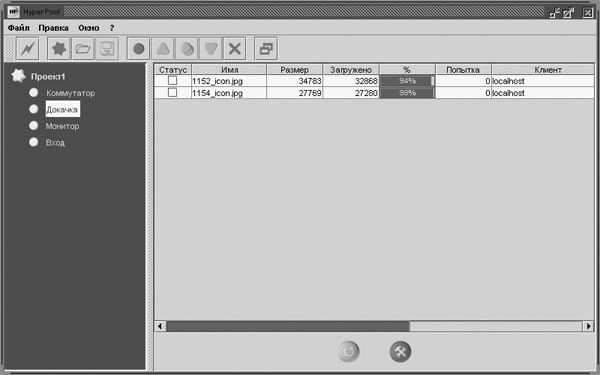600x375 pixels.
Task: Select the Вход tree node
Action: (x=55, y=143)
